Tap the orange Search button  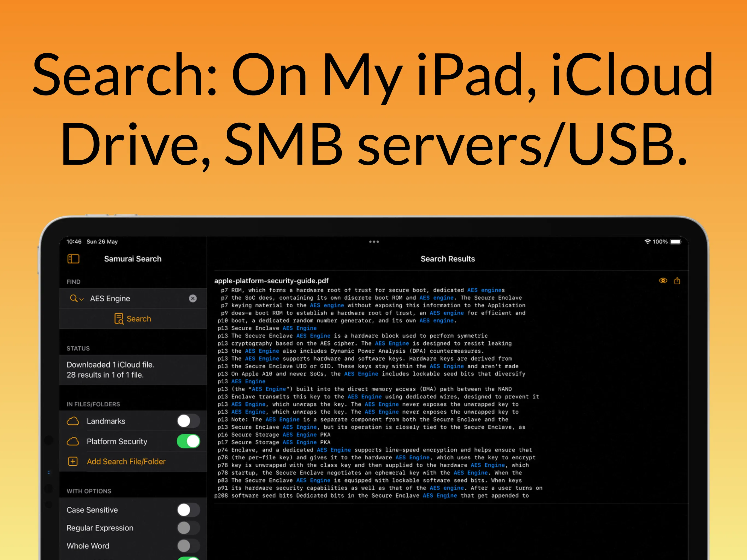[133, 319]
